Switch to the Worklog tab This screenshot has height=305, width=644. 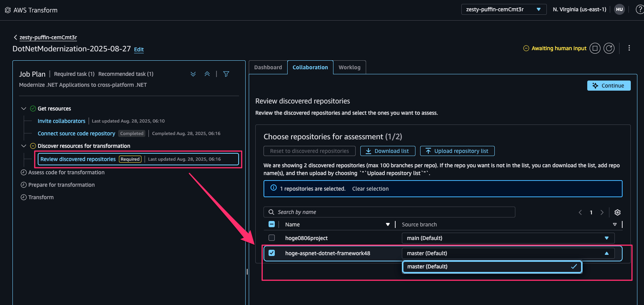(x=349, y=67)
